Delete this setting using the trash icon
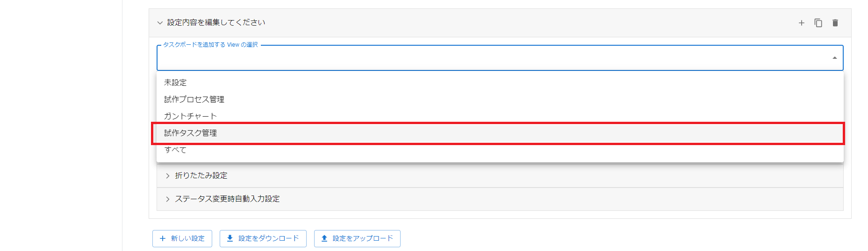This screenshot has width=868, height=251. (x=835, y=23)
